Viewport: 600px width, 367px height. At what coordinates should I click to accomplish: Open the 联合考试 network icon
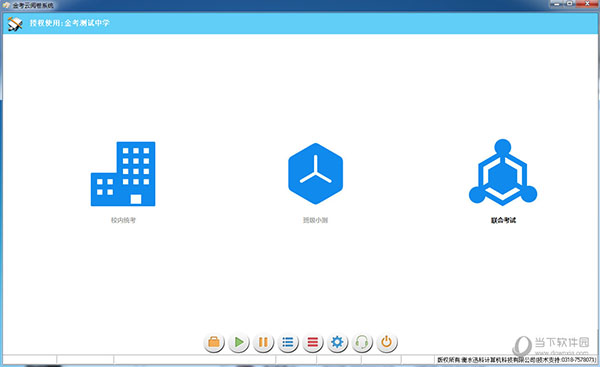503,172
